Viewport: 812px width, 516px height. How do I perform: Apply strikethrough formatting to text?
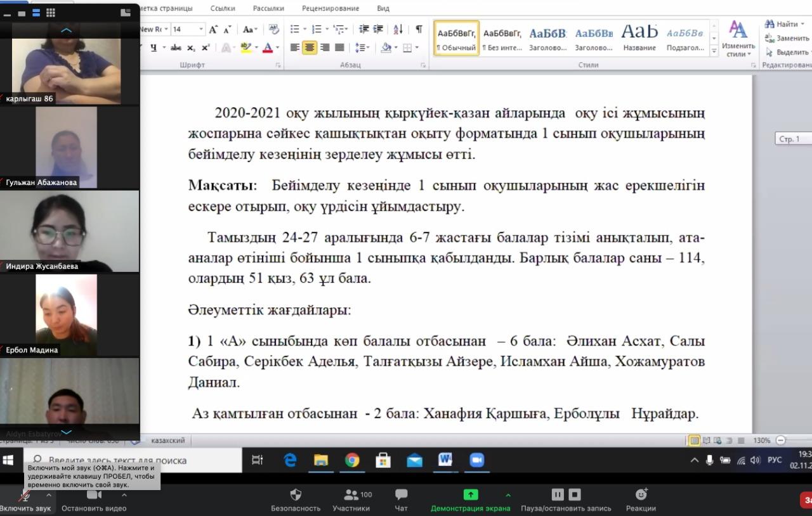tap(176, 48)
